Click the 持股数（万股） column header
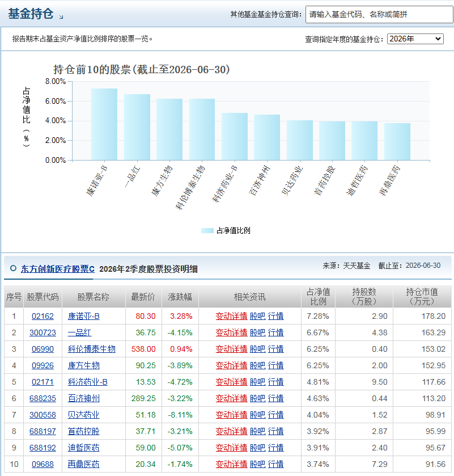The width and height of the screenshot is (454, 476). pos(364,297)
